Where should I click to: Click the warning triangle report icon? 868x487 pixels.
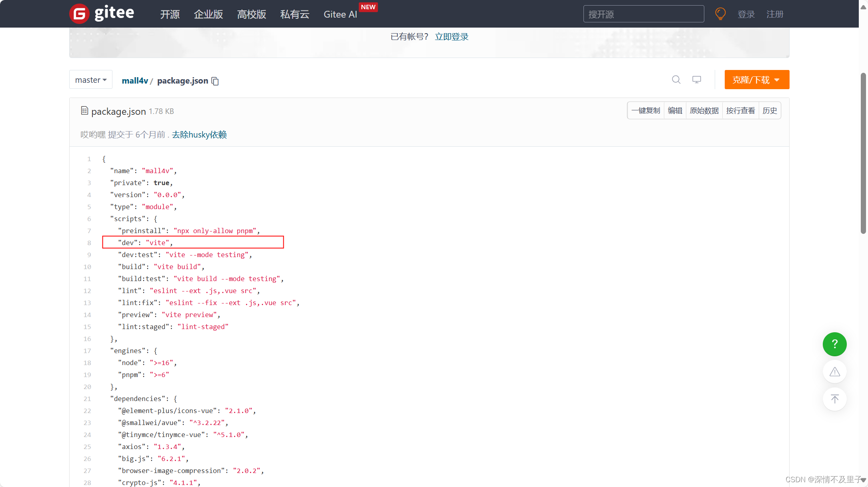(x=834, y=372)
